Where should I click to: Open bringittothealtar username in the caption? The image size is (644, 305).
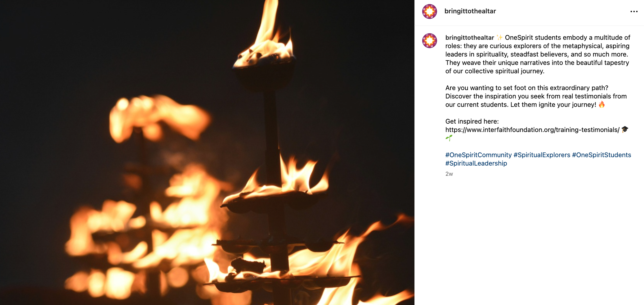tap(470, 38)
